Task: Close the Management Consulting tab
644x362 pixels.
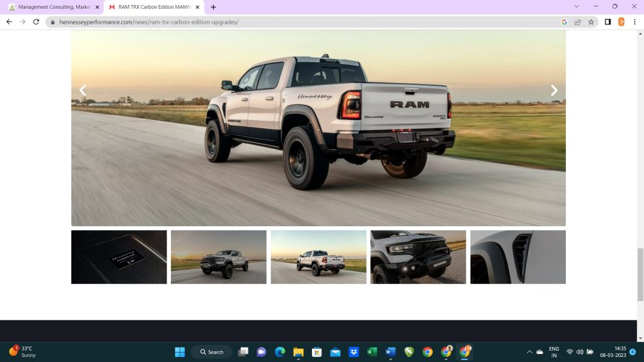Action: pyautogui.click(x=97, y=7)
